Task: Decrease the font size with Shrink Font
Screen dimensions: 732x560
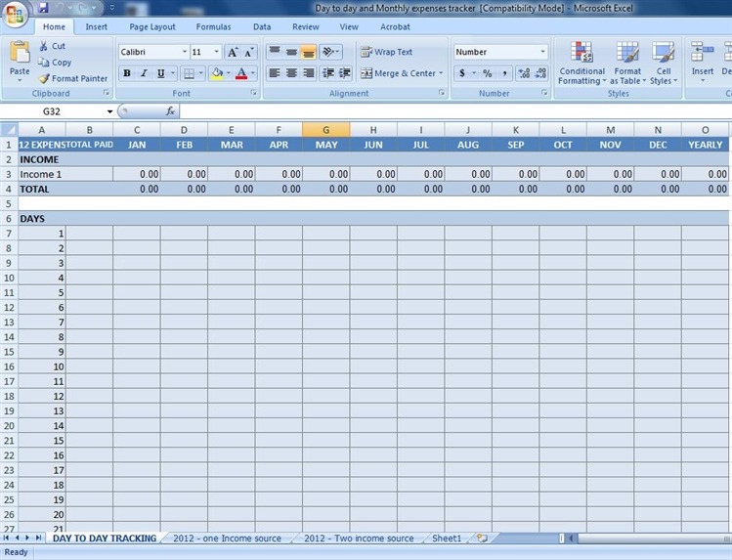Action: click(x=248, y=52)
